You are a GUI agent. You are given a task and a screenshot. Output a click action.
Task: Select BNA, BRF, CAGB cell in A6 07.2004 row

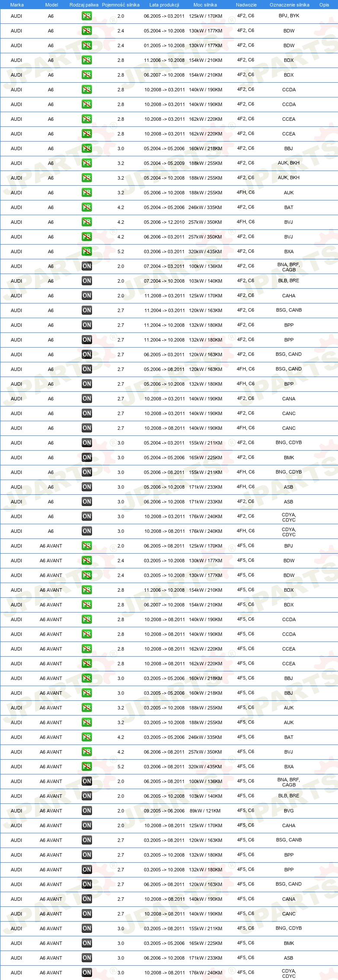289,267
